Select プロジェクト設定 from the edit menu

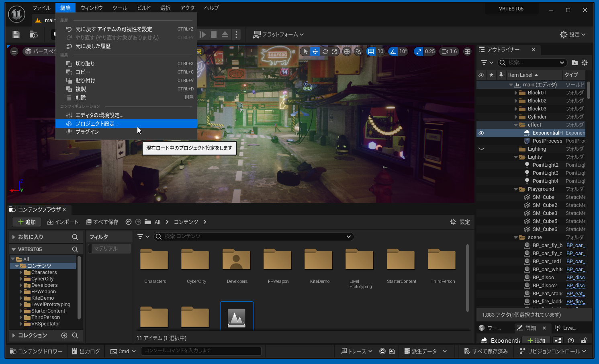pos(97,124)
